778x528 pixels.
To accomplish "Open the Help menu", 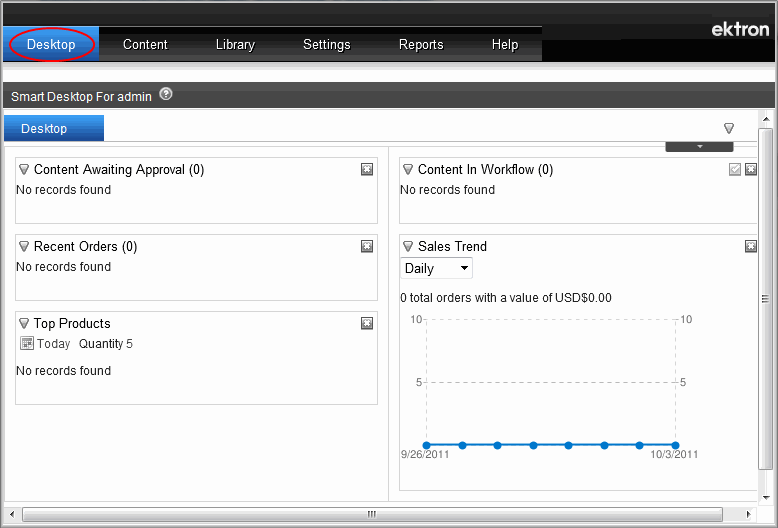I will [x=505, y=44].
